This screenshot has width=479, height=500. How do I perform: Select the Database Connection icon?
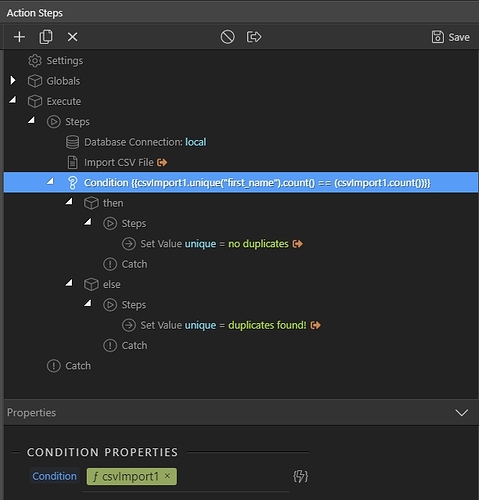point(72,142)
